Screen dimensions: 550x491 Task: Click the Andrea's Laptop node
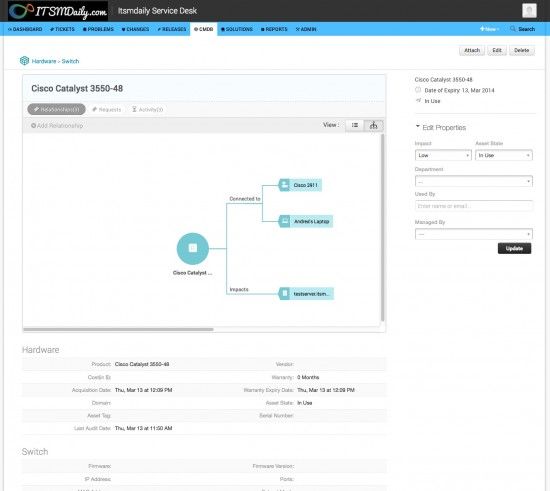click(x=306, y=221)
